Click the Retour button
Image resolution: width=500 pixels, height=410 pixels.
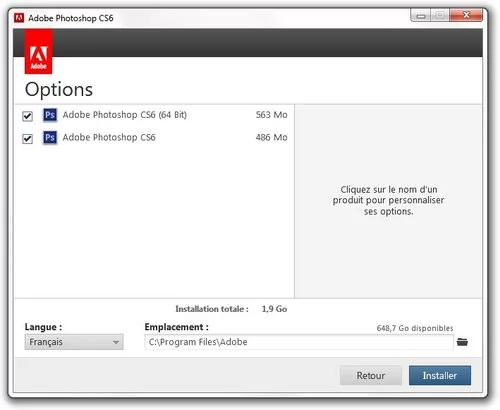point(371,375)
